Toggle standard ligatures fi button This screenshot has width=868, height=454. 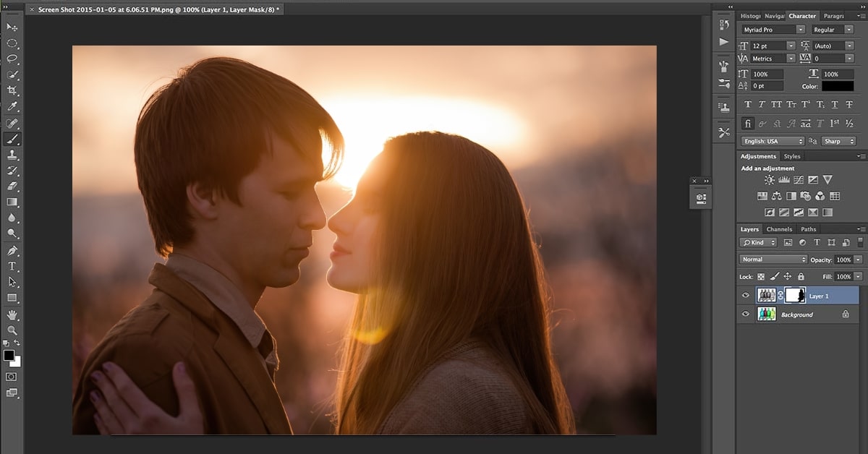[748, 124]
